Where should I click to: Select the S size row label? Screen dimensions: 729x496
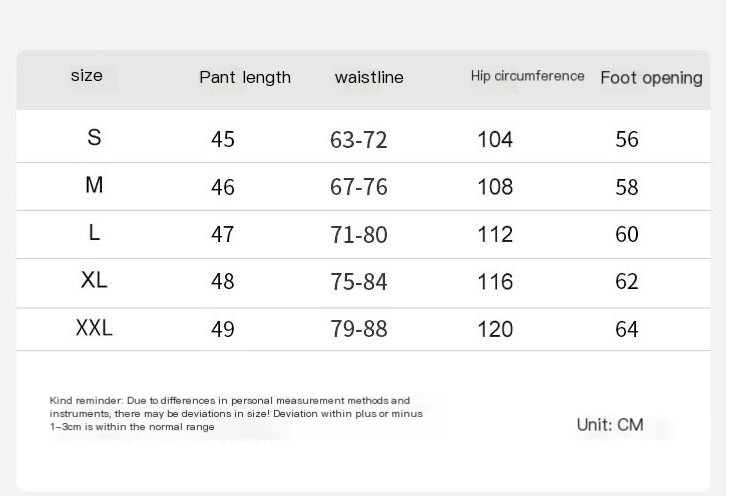pos(94,137)
